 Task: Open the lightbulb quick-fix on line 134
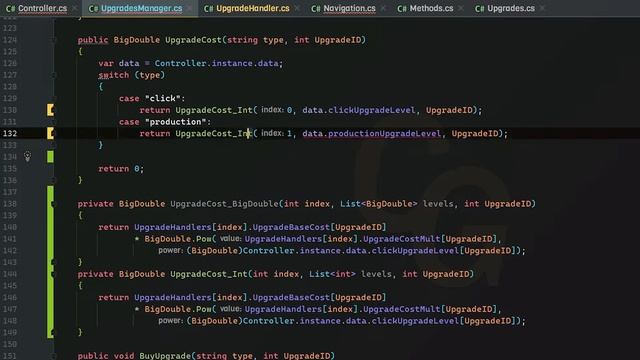click(27, 156)
